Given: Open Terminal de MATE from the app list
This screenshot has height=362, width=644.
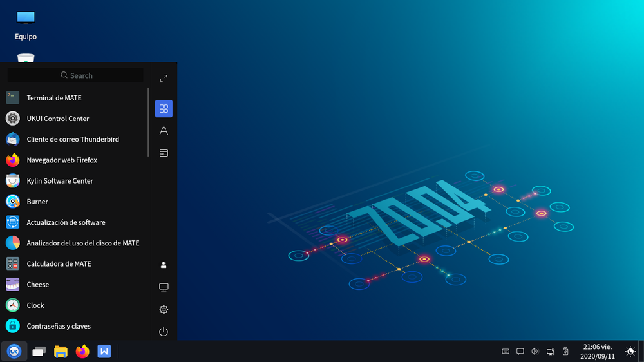Looking at the screenshot, I should click(53, 98).
